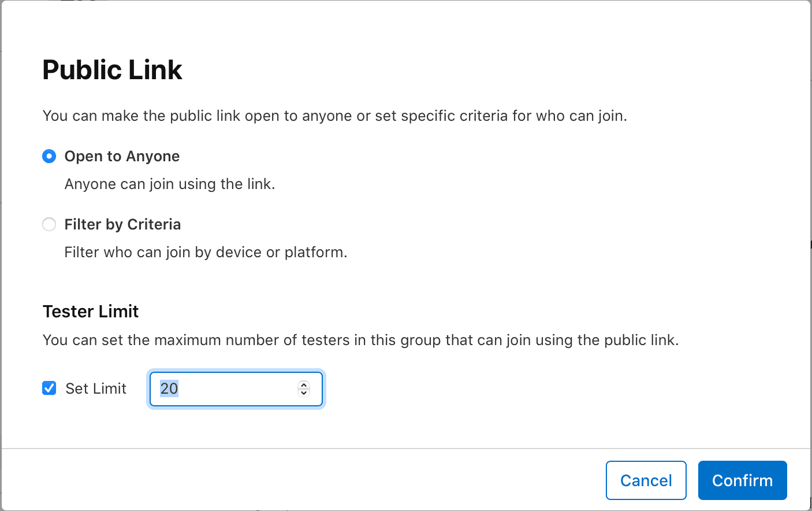The image size is (812, 511).
Task: Click the Filter by Criteria label
Action: pos(122,224)
